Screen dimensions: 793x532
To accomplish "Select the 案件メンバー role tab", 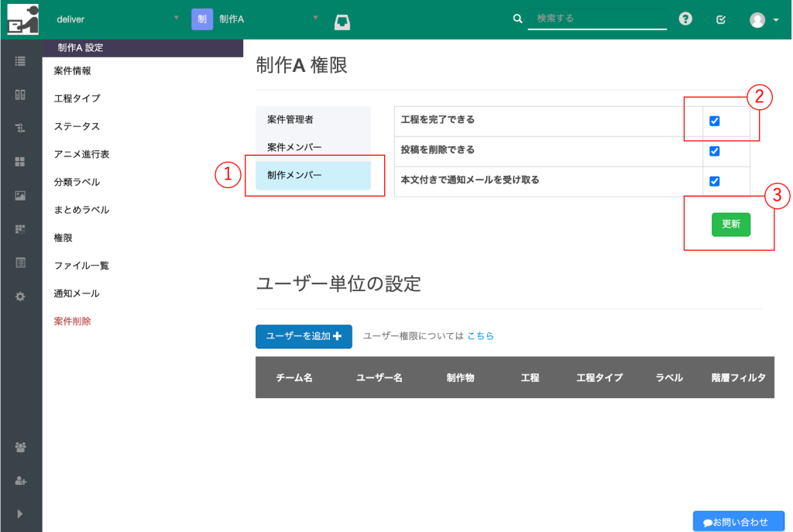I will (x=313, y=147).
